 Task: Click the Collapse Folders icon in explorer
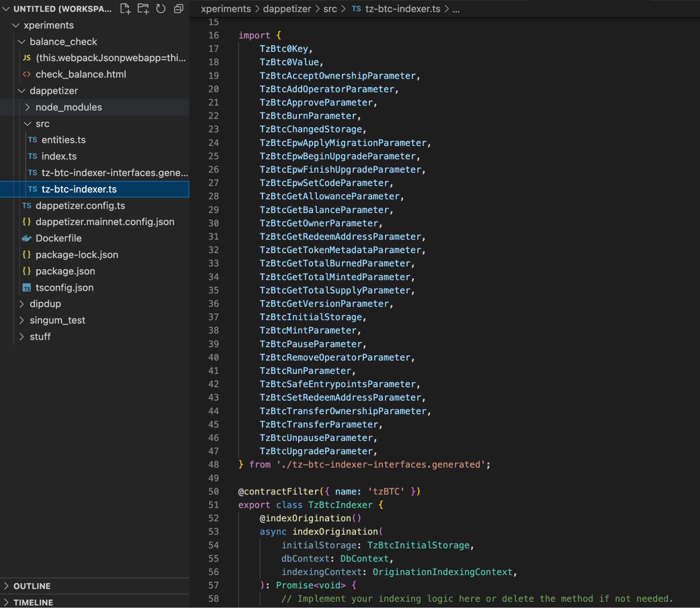coord(179,9)
